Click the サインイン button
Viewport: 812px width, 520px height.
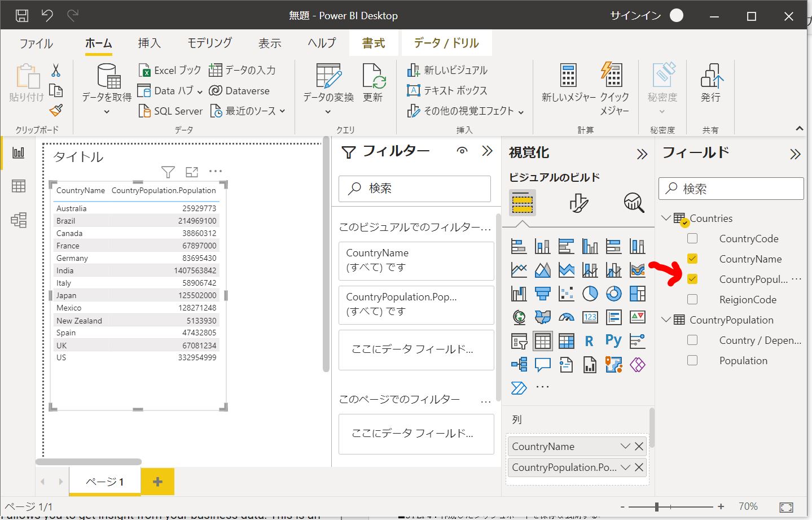635,15
